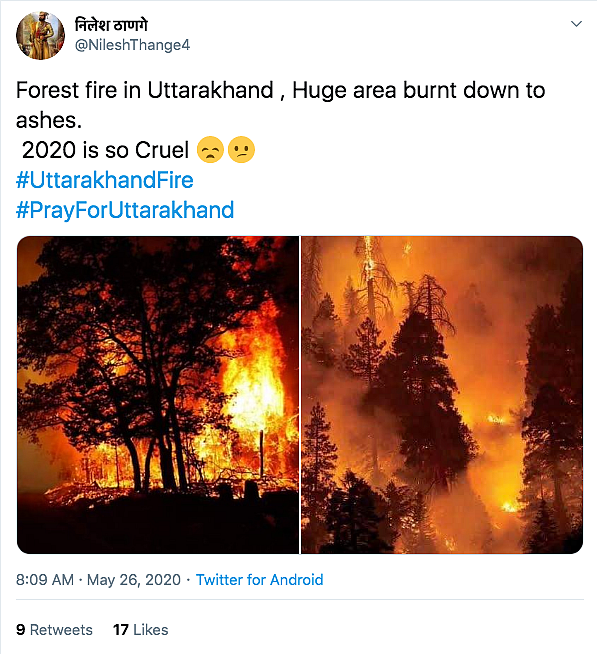Open the tweet options chevron menu

[x=576, y=24]
